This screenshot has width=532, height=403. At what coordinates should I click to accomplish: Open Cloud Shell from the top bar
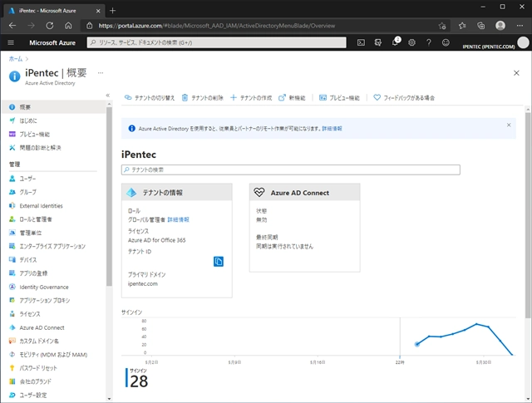361,42
